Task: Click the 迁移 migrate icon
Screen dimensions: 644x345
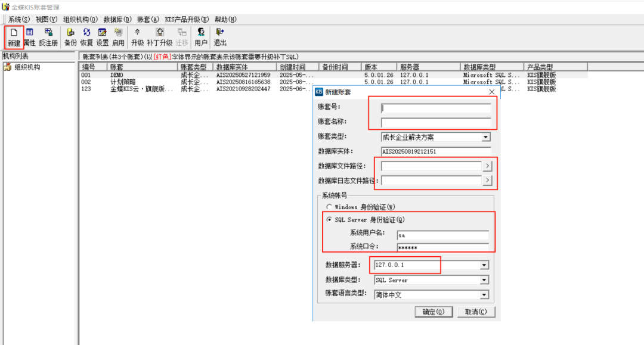Action: click(181, 37)
